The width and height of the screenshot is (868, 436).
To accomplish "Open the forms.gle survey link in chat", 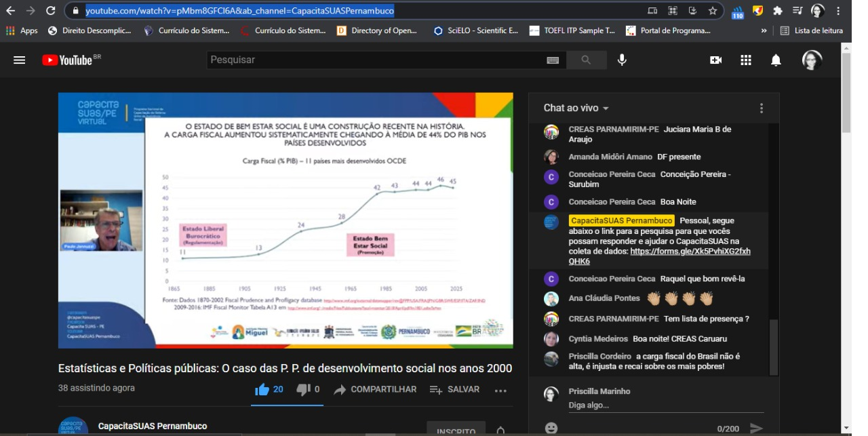I will click(690, 252).
